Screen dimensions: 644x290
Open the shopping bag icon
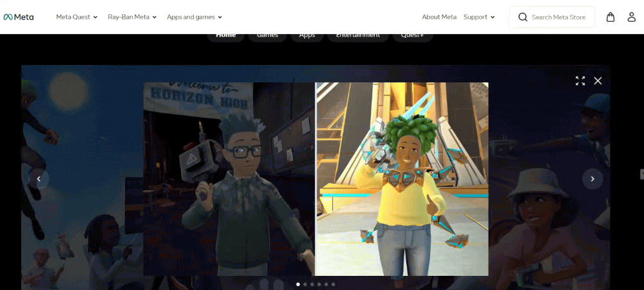pos(611,17)
